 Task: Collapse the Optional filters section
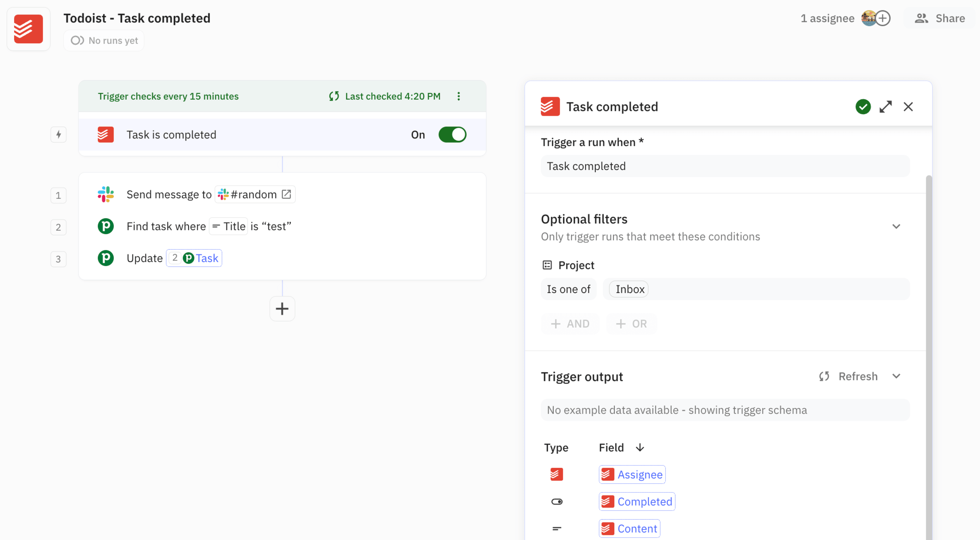point(897,226)
